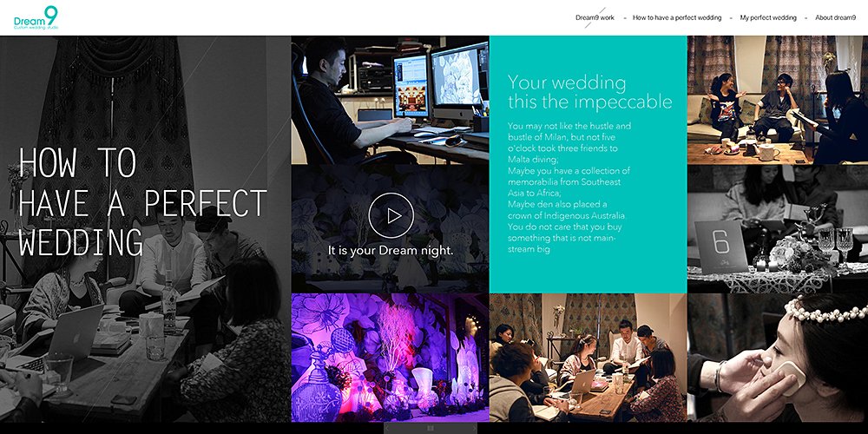
Task: Go to previous slide using bottom left arrow
Action: click(387, 428)
